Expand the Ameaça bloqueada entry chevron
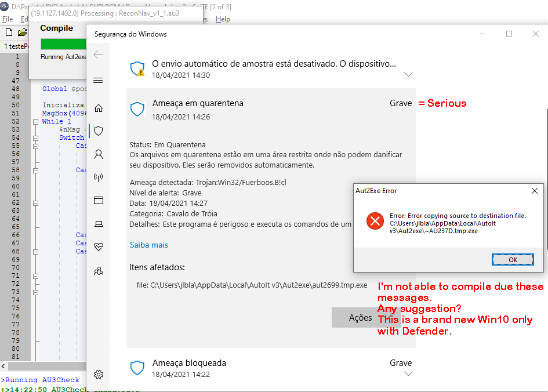This screenshot has width=548, height=392. pyautogui.click(x=408, y=374)
